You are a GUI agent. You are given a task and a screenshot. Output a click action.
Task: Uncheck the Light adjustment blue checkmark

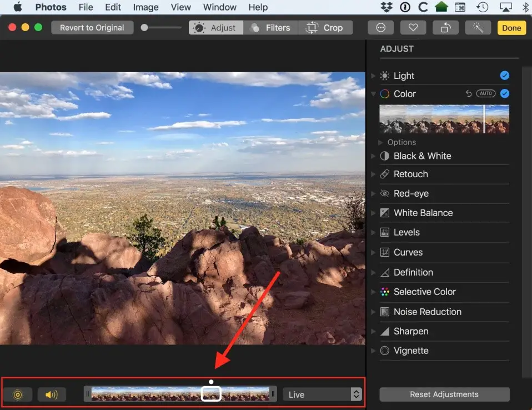[504, 76]
